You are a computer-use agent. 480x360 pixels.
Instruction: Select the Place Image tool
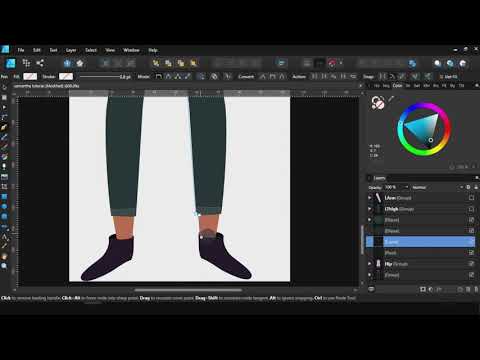[x=4, y=176]
